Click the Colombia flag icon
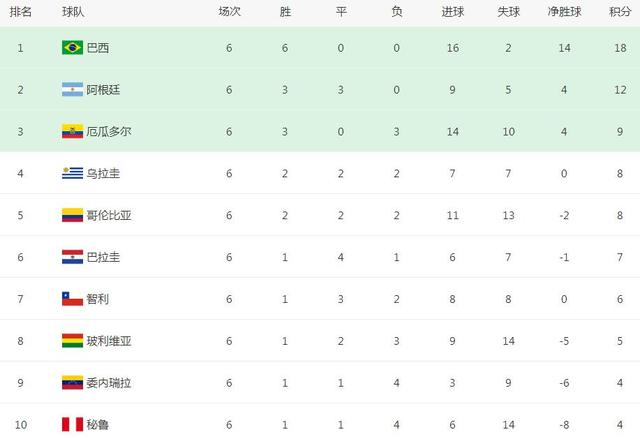The image size is (640, 439). coord(72,215)
